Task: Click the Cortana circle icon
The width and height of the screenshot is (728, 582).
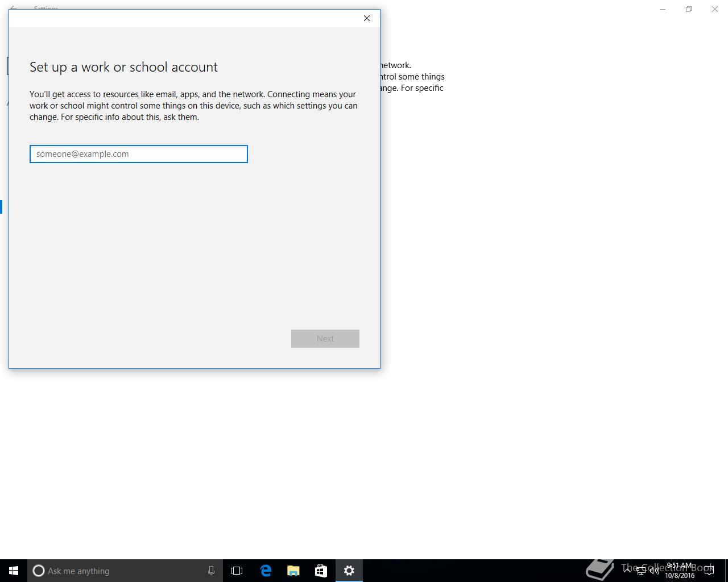Action: 39,571
